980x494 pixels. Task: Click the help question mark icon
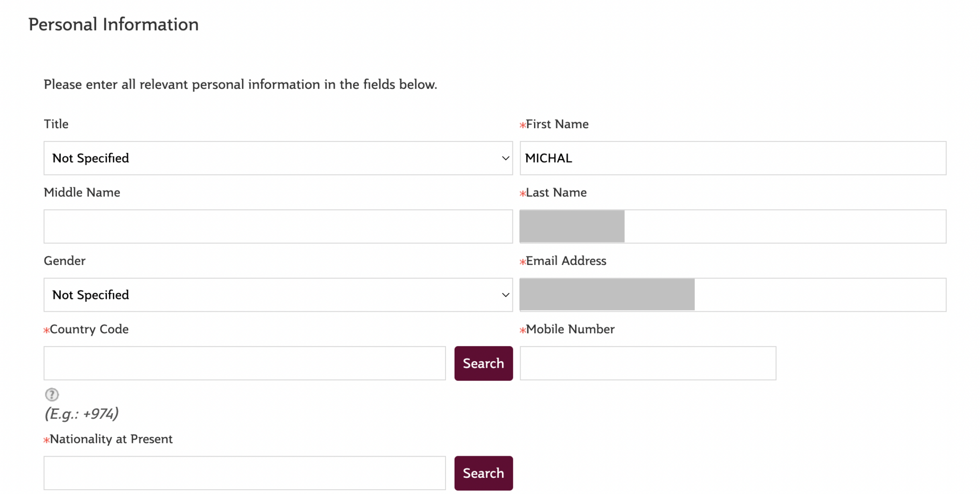point(52,395)
